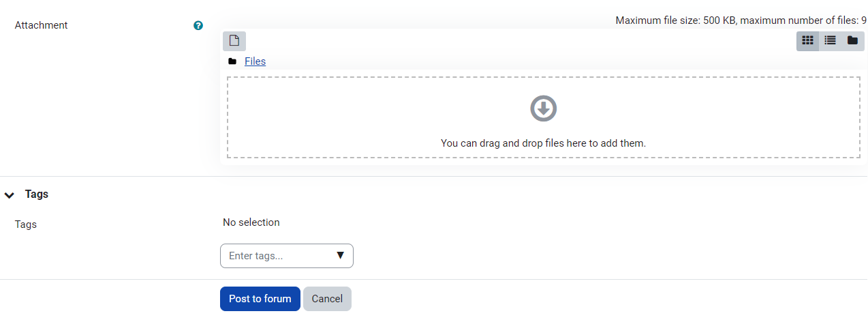Image resolution: width=868 pixels, height=320 pixels.
Task: Click the No selection tags text
Action: click(x=251, y=222)
